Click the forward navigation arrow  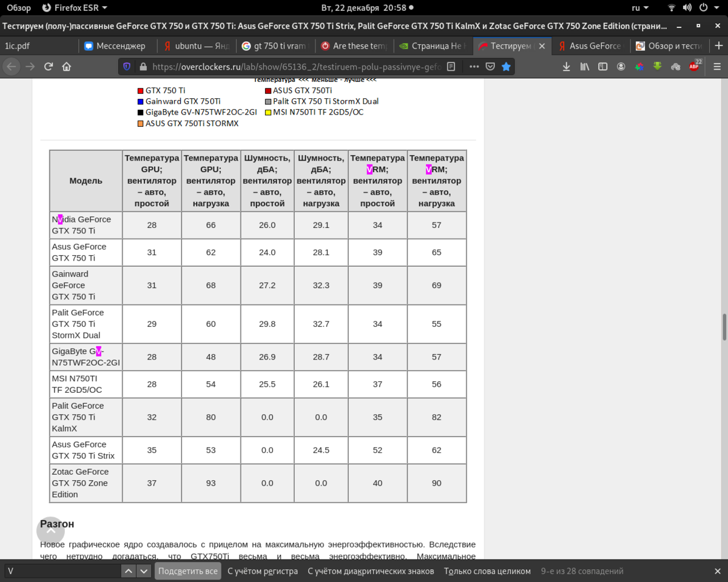pos(30,67)
